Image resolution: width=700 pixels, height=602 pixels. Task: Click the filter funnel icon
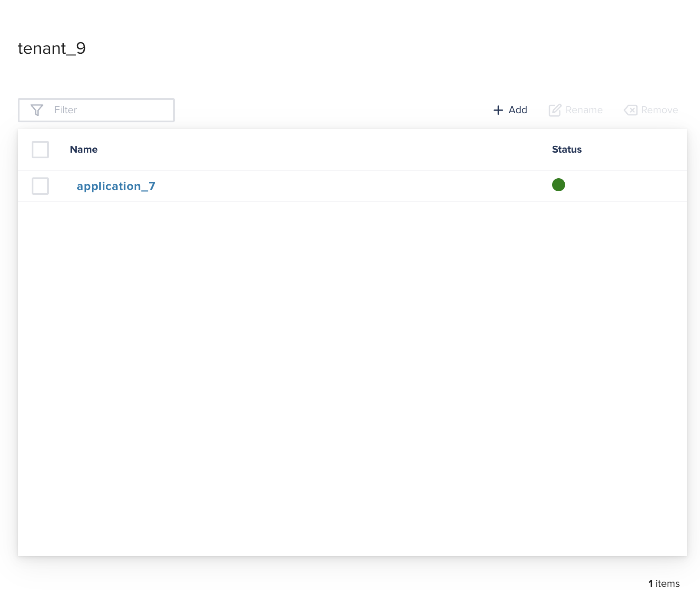[37, 110]
